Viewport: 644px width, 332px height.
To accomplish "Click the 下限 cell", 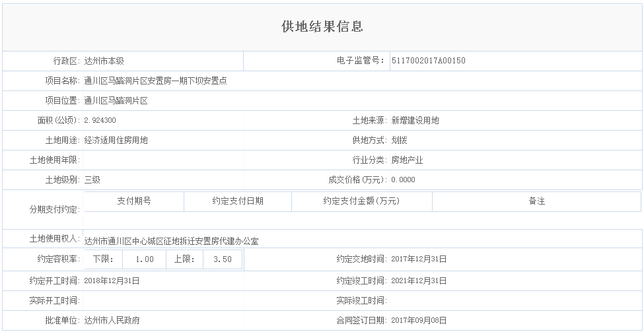I will point(103,259).
